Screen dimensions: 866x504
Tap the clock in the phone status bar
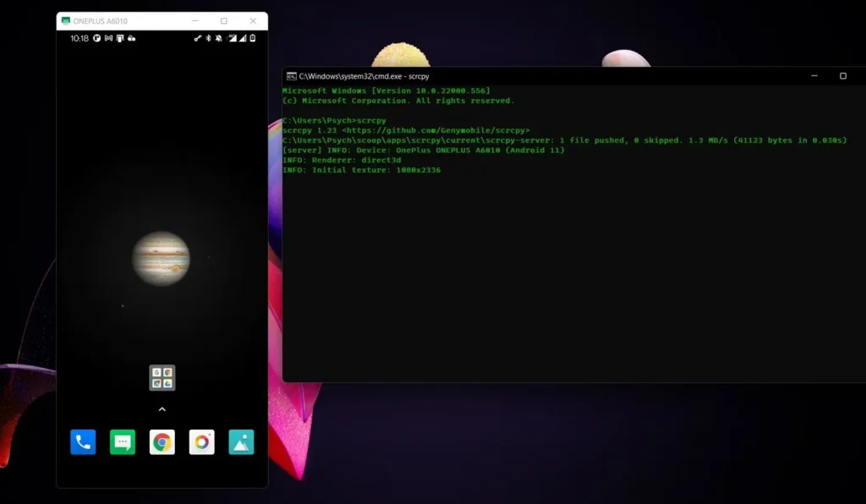(x=79, y=38)
